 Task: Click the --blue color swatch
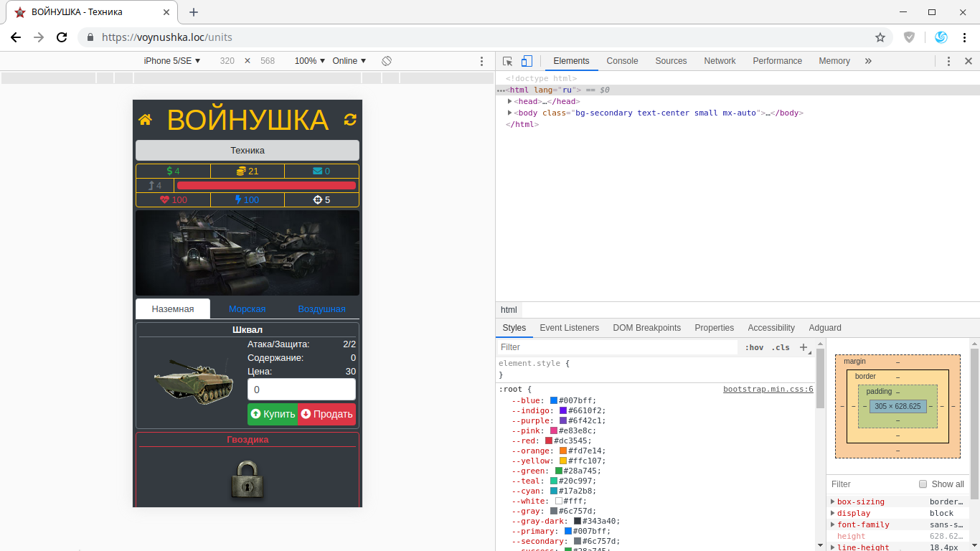pyautogui.click(x=554, y=400)
